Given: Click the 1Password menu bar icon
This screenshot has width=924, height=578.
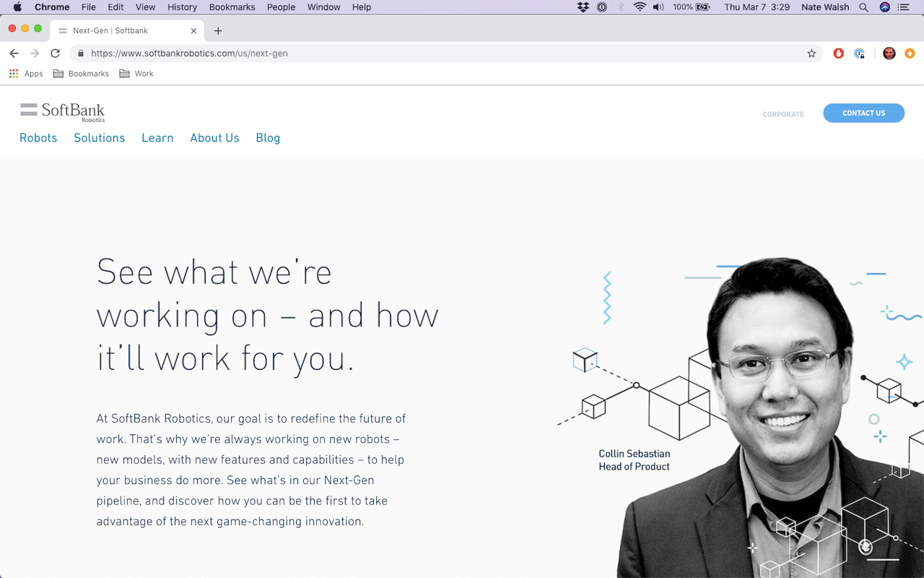Looking at the screenshot, I should 602,7.
